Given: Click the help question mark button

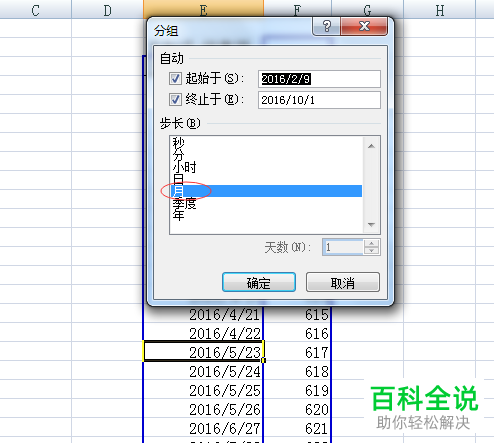Looking at the screenshot, I should click(326, 26).
